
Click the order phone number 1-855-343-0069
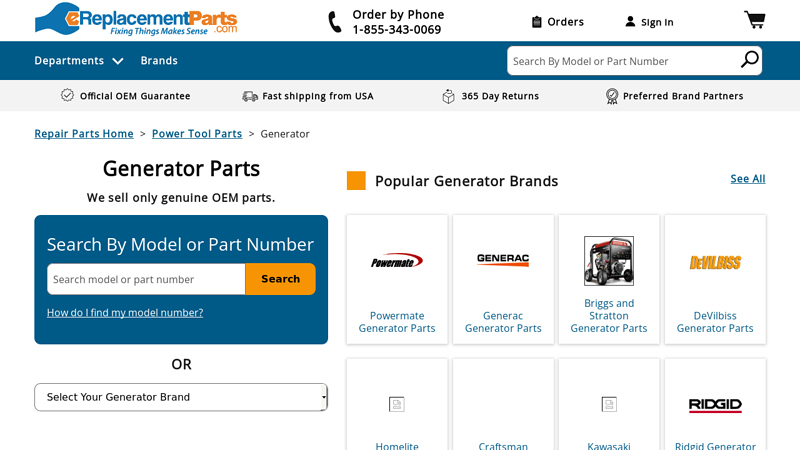click(x=396, y=30)
